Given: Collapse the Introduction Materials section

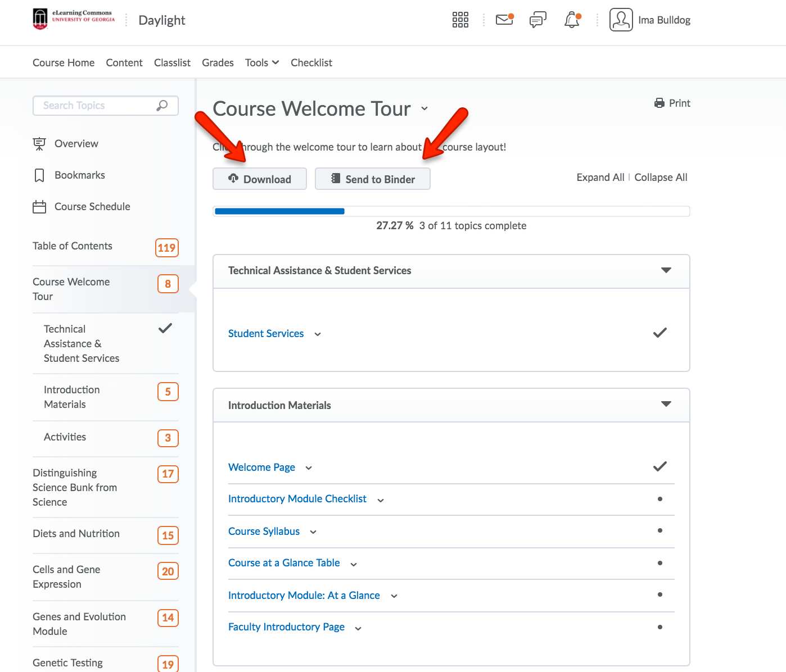Looking at the screenshot, I should (x=666, y=405).
